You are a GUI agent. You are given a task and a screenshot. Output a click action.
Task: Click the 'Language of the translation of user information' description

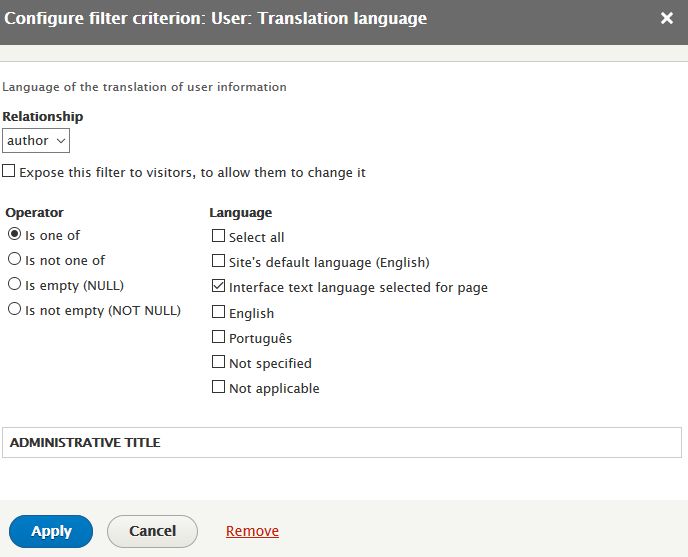[x=144, y=87]
